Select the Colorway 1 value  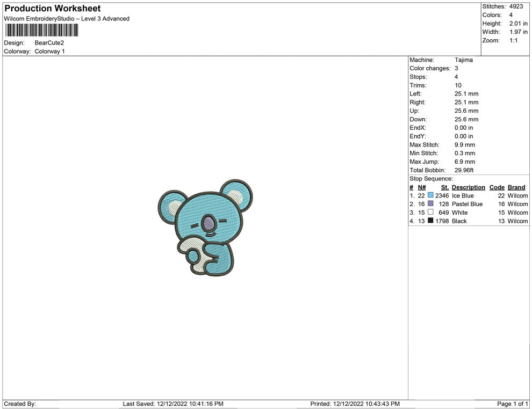coord(49,51)
